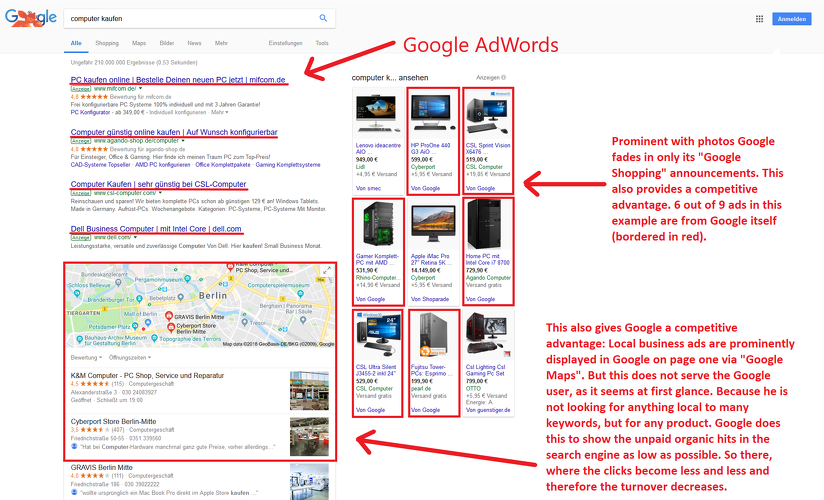Click 'Lenovo ideacentre AIO' product title
Screen dimensions: 824x500
tap(378, 148)
